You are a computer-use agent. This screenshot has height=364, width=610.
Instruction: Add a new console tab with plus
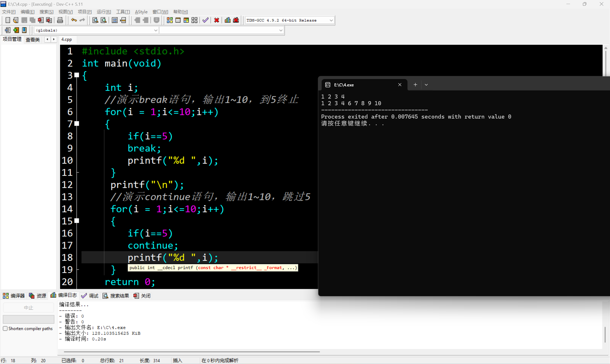point(415,85)
